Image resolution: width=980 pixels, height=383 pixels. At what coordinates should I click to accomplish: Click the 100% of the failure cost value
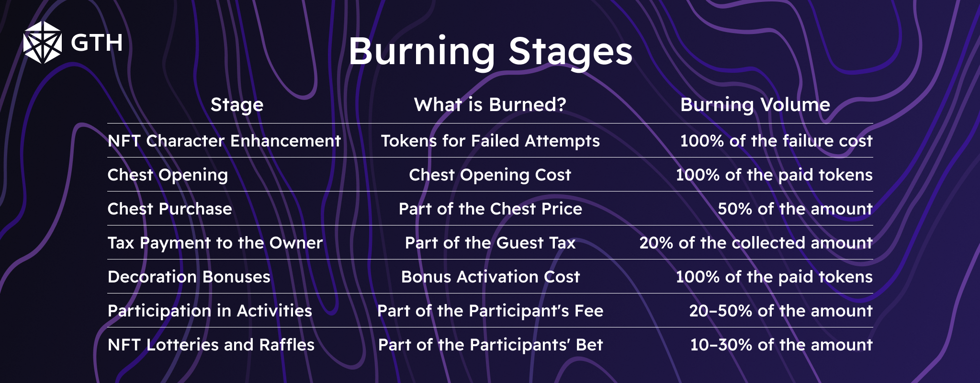[x=776, y=141]
